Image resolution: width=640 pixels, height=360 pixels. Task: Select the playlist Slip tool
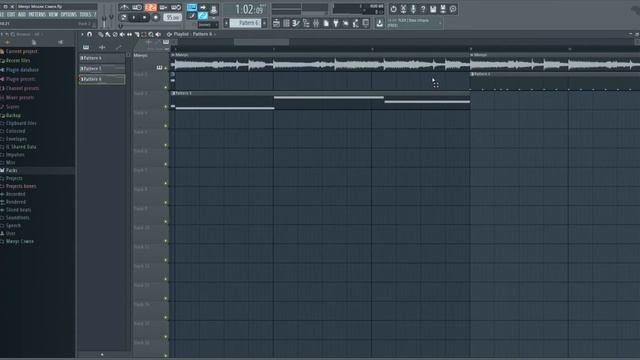129,34
